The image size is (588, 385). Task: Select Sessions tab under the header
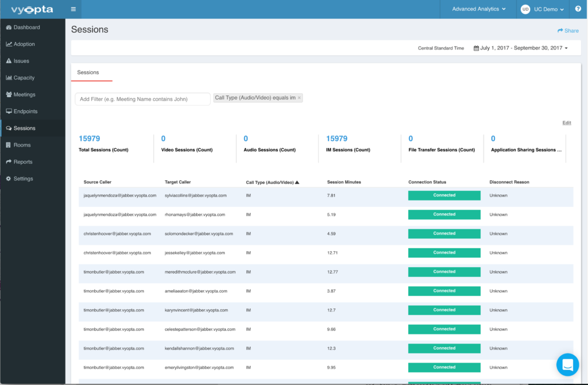88,72
